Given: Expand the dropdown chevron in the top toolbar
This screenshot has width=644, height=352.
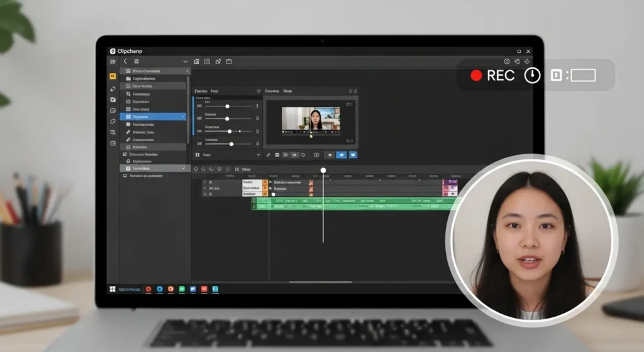Looking at the screenshot, I should click(x=185, y=62).
